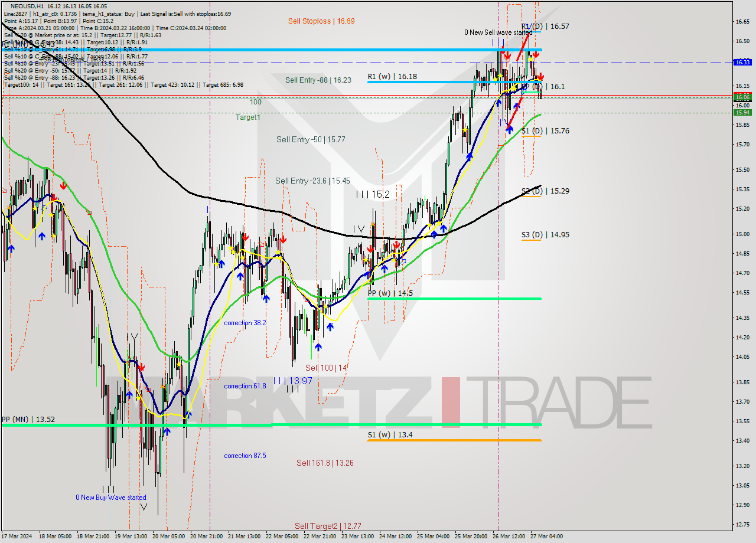Select the 12.75 price axis value
Screen dimensions: 756x543
[742, 524]
